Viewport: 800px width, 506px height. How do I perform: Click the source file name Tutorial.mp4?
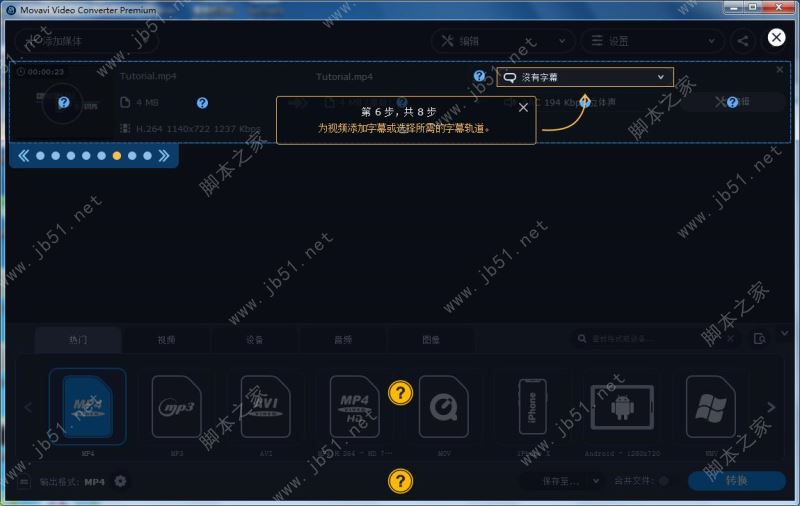[148, 76]
